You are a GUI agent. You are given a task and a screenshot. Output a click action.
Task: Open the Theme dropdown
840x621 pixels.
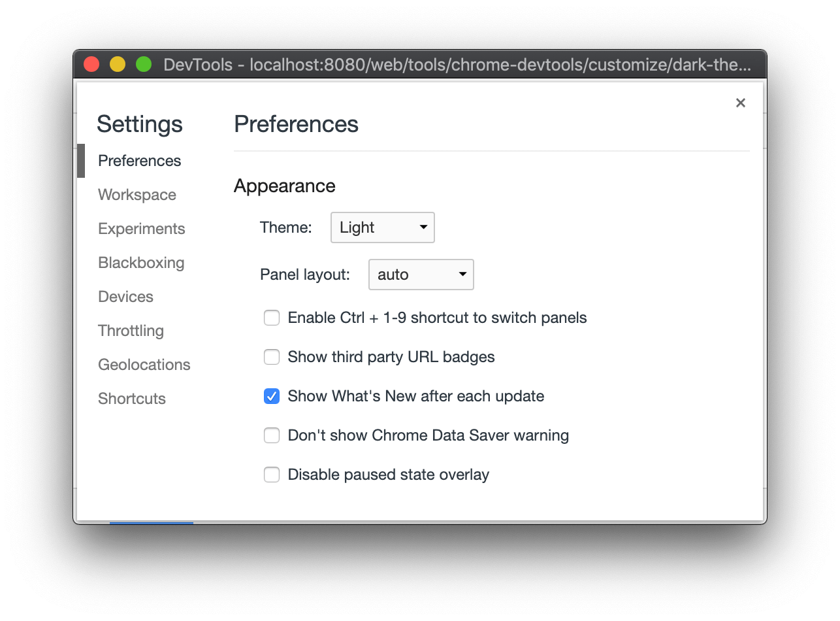[x=382, y=227]
